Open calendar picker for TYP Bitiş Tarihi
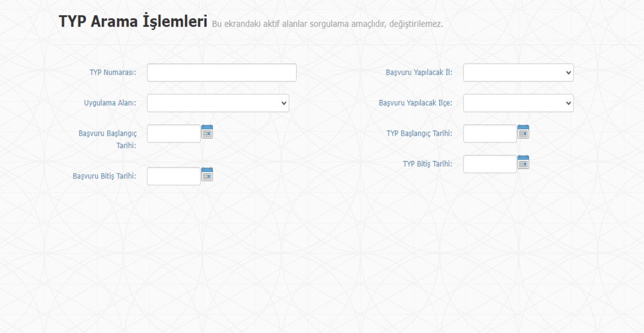This screenshot has width=644, height=333. tap(523, 162)
